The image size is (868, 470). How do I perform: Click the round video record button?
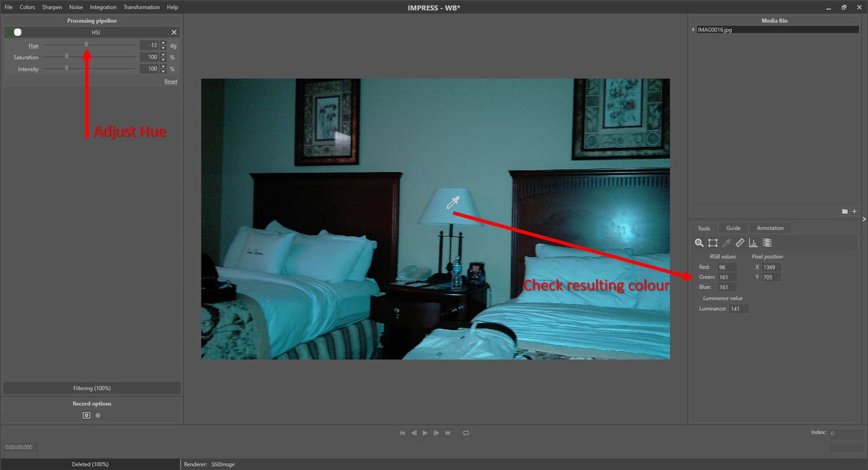pyautogui.click(x=98, y=415)
